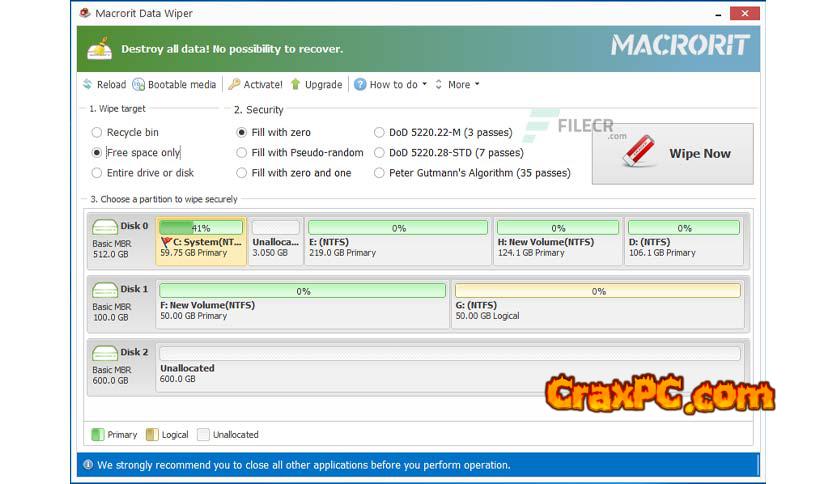This screenshot has width=836, height=484.
Task: Click the Activate key icon
Action: pos(234,85)
